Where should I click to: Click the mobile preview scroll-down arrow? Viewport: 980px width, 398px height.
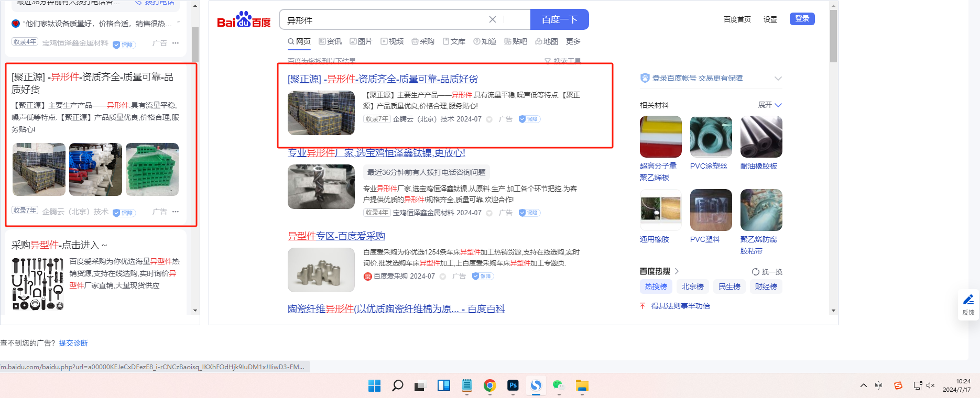(x=195, y=311)
